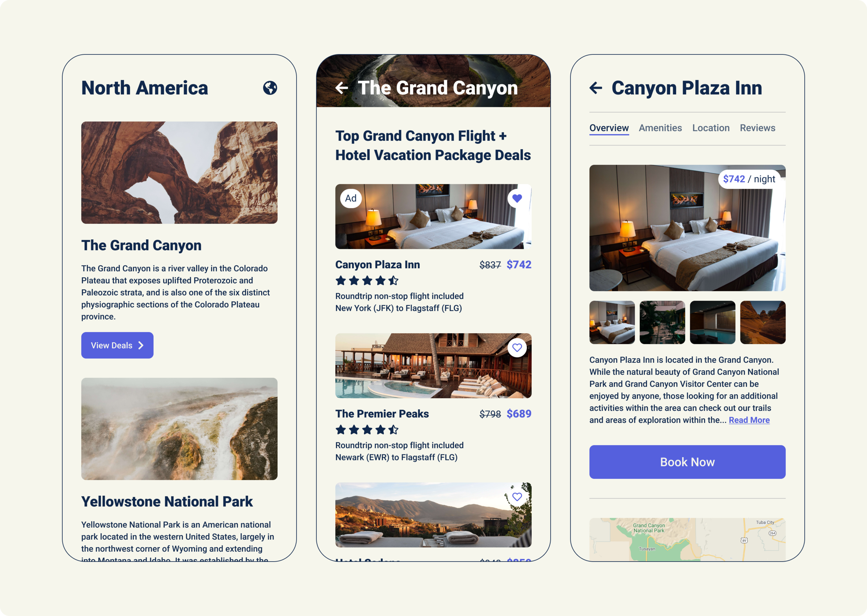Open the Reviews tab
This screenshot has height=616, width=867.
click(757, 128)
